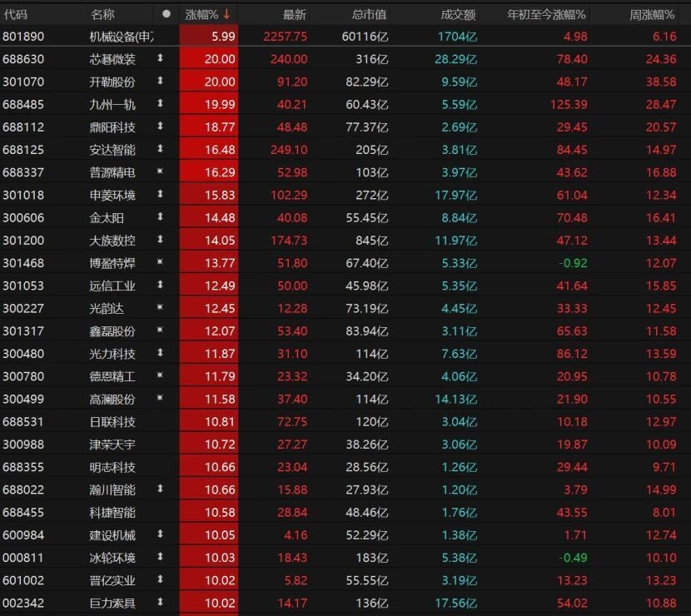Select the marker icon in 金太阳 row

coord(160,216)
